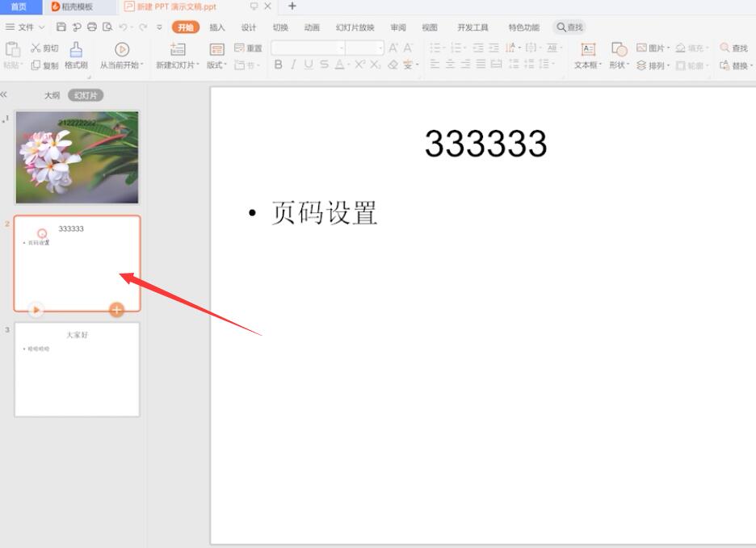Screen dimensions: 756x548
Task: Click the Undo arrow icon
Action: (x=124, y=27)
